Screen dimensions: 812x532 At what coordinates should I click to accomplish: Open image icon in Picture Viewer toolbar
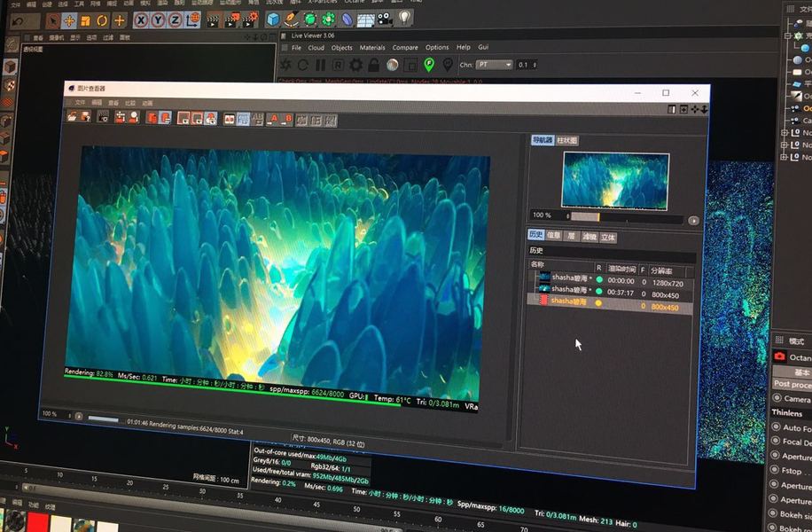72,116
